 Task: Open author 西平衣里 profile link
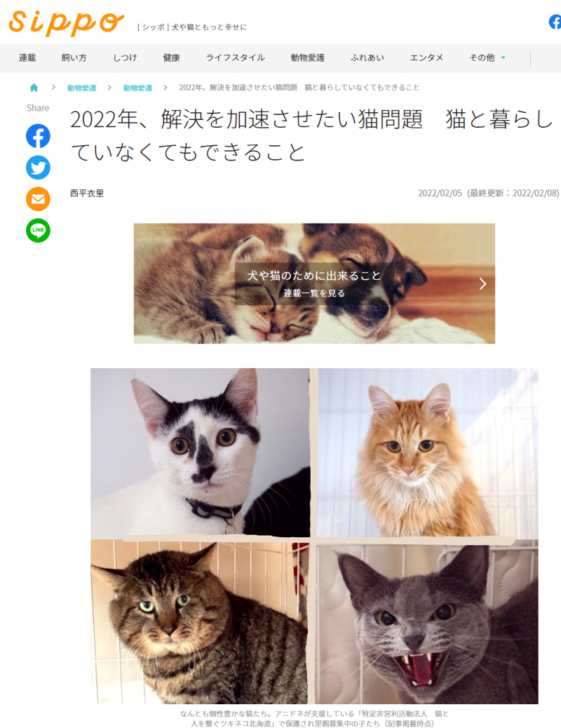(x=87, y=193)
